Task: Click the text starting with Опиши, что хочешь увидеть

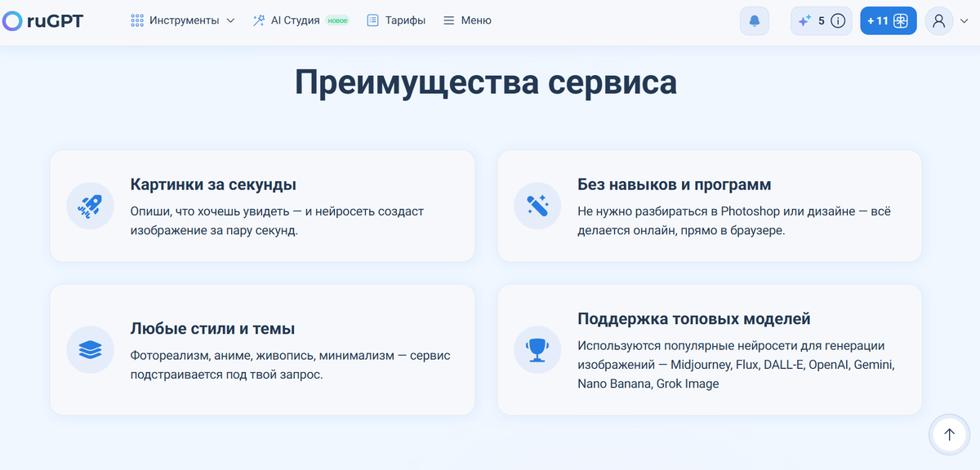Action: pos(278,221)
